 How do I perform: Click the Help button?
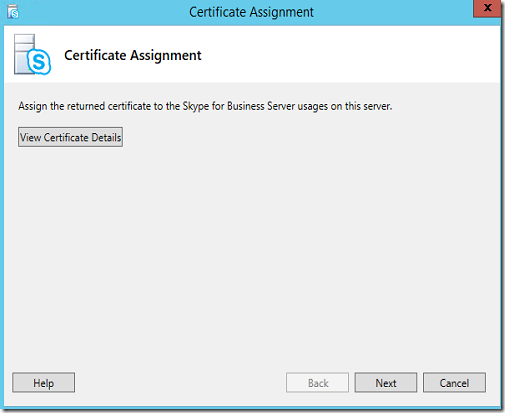click(43, 383)
